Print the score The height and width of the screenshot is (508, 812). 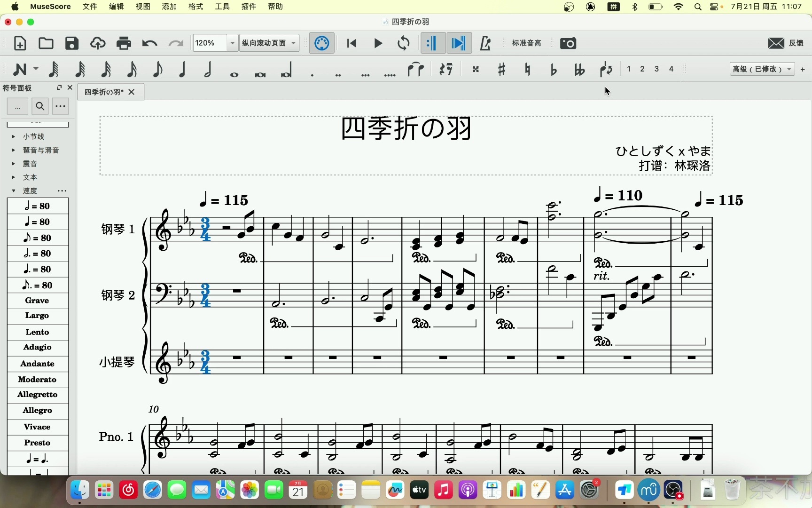click(x=124, y=43)
